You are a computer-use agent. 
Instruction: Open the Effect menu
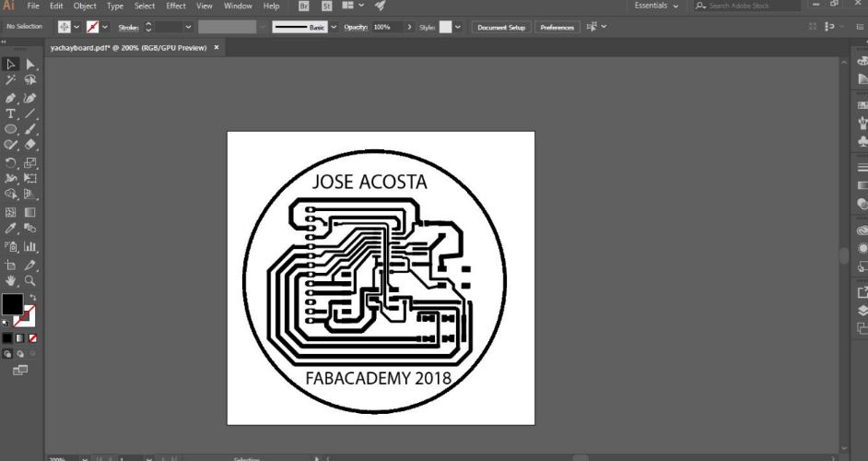(176, 6)
